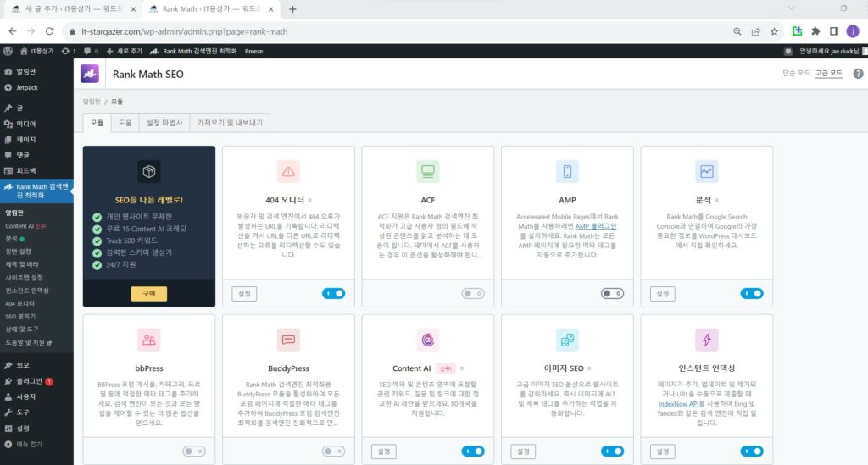The image size is (868, 465).
Task: Click the 분석 chart icon
Action: point(707,171)
